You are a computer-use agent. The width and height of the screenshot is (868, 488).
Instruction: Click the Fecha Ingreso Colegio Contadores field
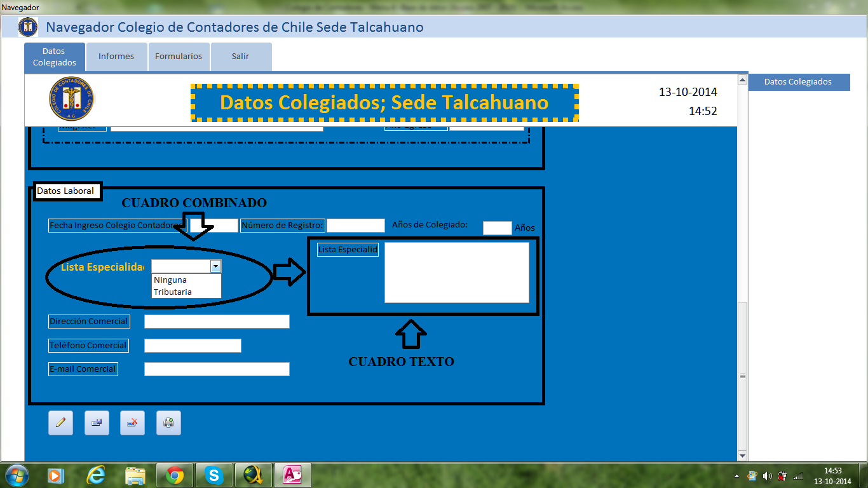click(214, 226)
